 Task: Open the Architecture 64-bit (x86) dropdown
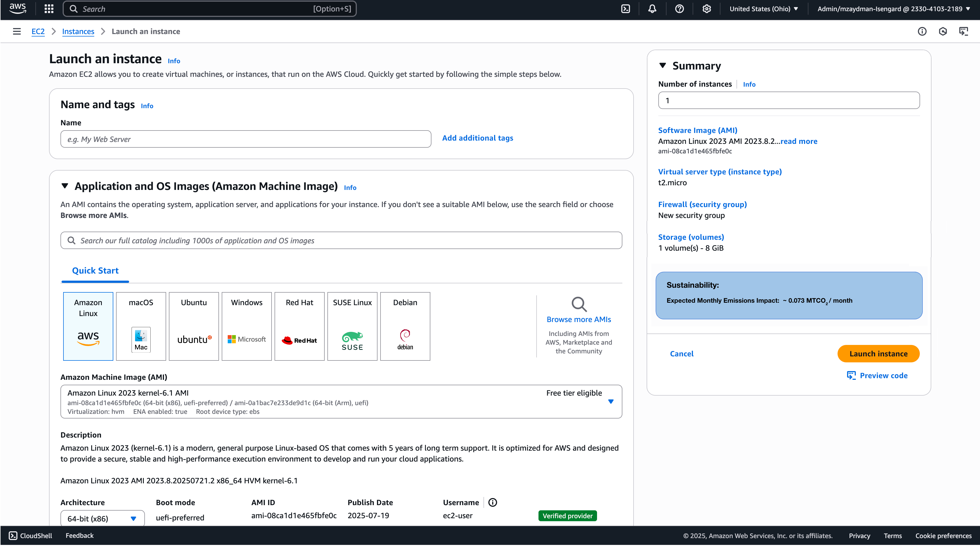click(x=102, y=518)
